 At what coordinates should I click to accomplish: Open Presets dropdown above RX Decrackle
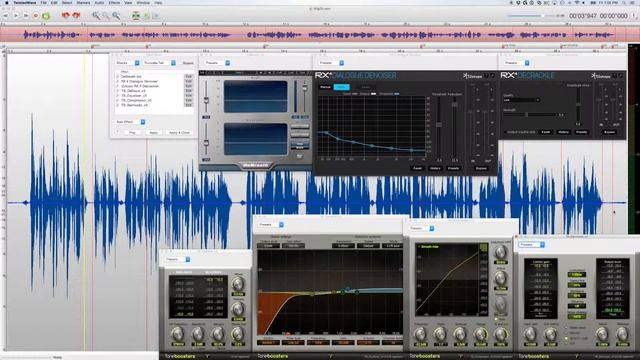coord(517,63)
